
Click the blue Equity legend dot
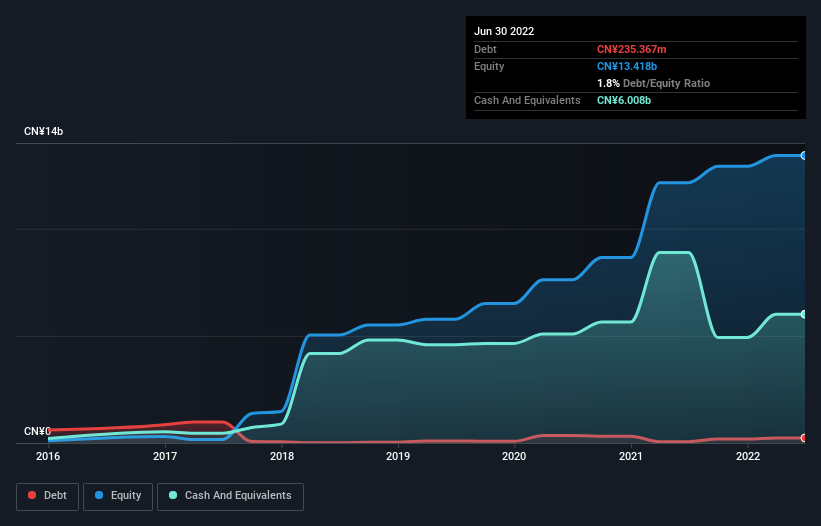pos(99,495)
